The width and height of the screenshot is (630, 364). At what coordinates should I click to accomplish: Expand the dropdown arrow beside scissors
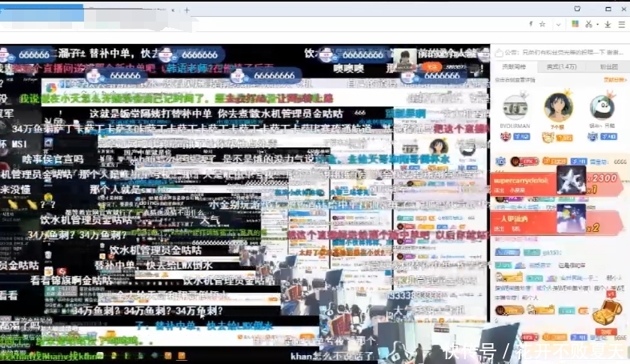[597, 24]
